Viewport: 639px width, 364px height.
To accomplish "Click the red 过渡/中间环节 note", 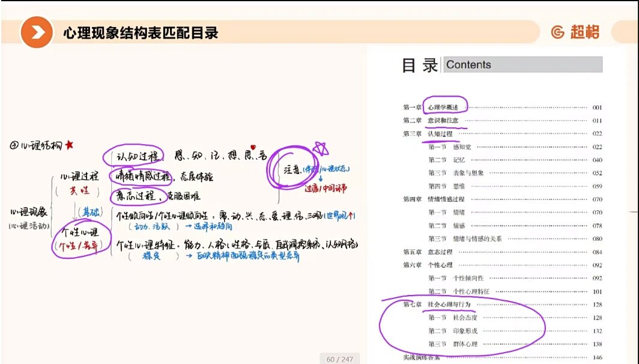I will [x=326, y=189].
